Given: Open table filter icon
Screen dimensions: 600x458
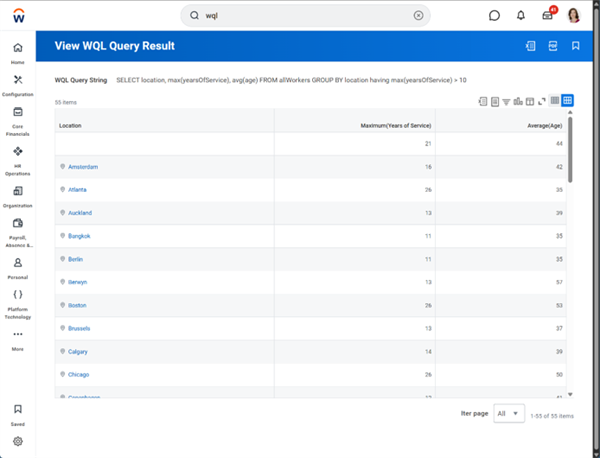Looking at the screenshot, I should [506, 102].
